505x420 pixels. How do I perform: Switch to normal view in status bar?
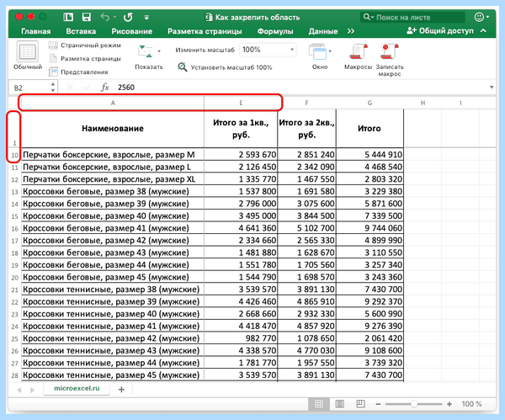click(319, 404)
